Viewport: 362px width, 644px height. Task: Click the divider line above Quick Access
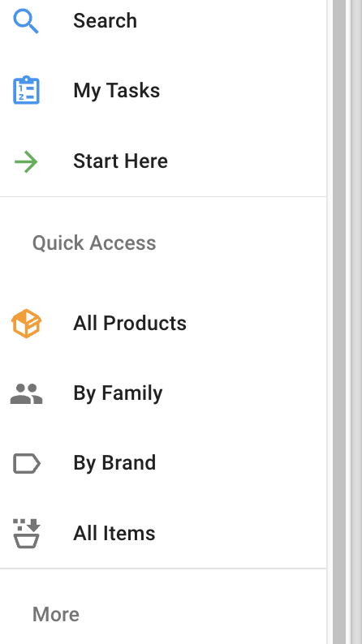(163, 197)
